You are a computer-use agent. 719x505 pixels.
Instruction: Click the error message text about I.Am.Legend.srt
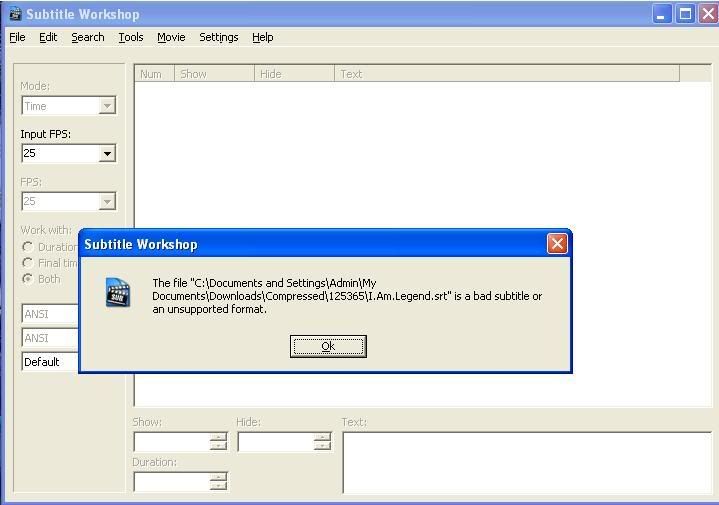347,296
